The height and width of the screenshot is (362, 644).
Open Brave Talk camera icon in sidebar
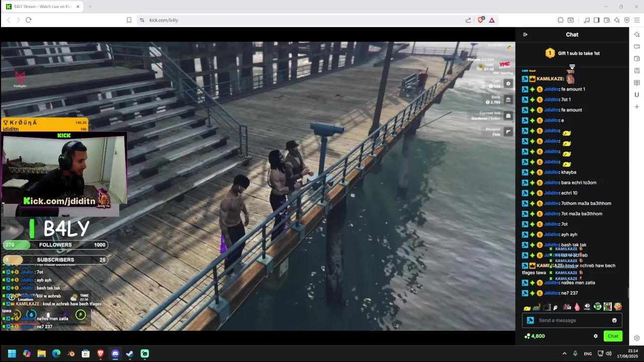637,46
